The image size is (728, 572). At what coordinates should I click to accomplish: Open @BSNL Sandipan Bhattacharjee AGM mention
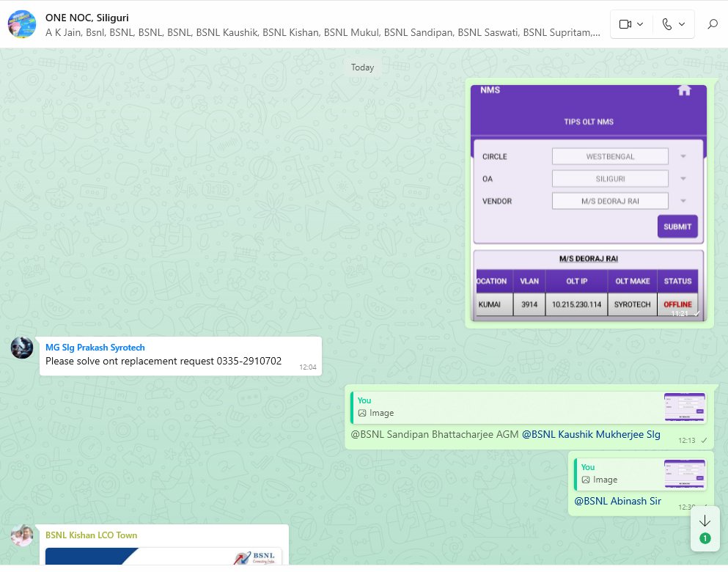pos(435,435)
